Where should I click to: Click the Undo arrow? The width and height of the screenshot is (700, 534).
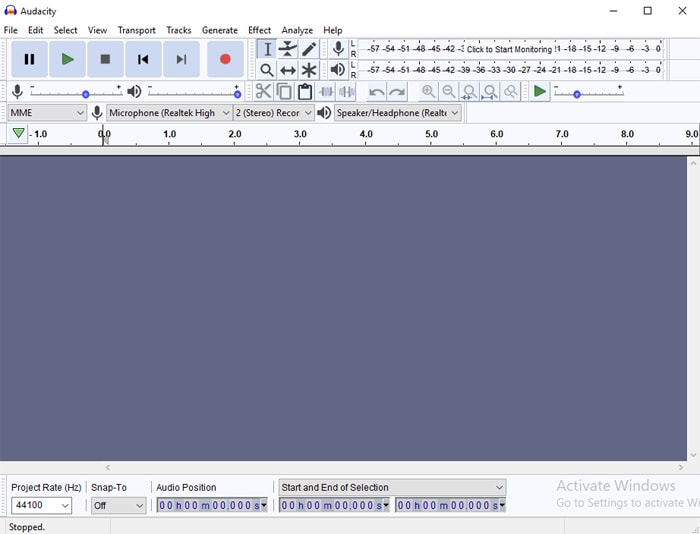[x=376, y=92]
